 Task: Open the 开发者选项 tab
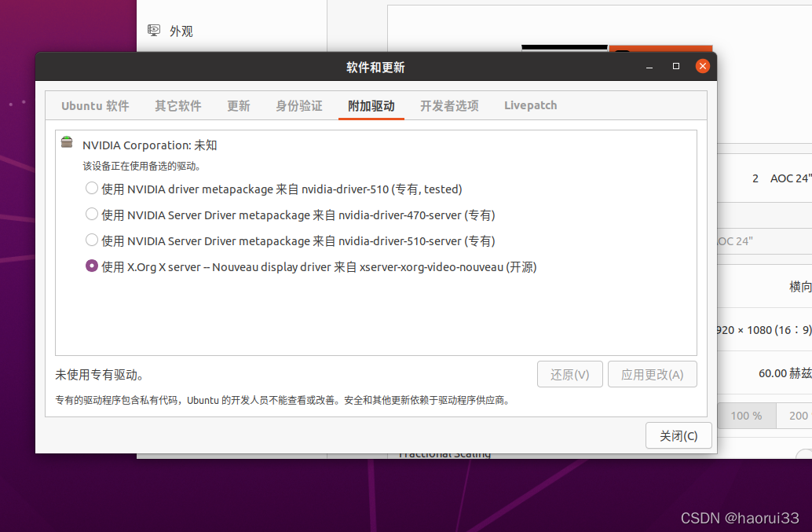pyautogui.click(x=449, y=105)
